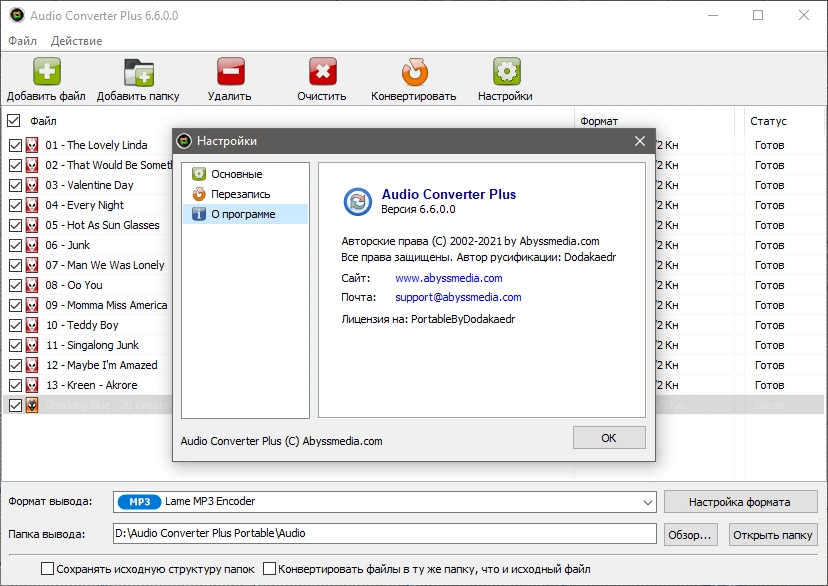Click the О программе info icon
The width and height of the screenshot is (828, 586).
[x=199, y=214]
